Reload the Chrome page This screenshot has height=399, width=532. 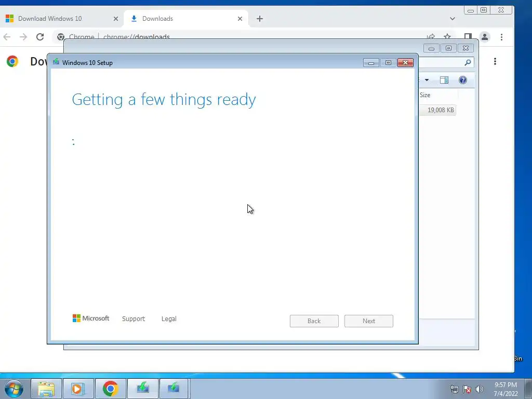coord(40,37)
